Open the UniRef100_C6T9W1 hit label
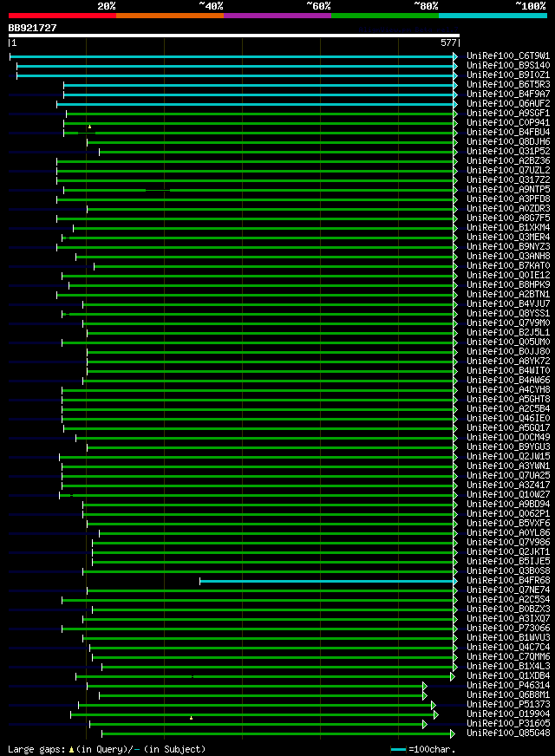 pyautogui.click(x=508, y=56)
